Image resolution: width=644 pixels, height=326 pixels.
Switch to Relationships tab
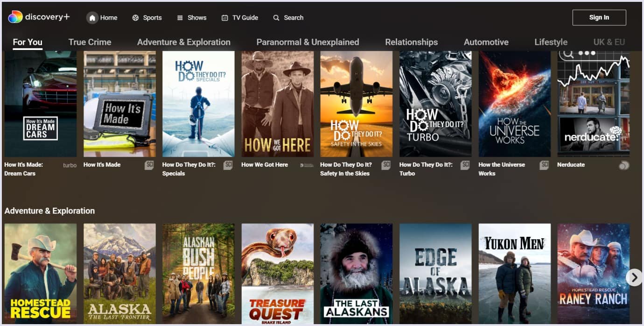(411, 42)
